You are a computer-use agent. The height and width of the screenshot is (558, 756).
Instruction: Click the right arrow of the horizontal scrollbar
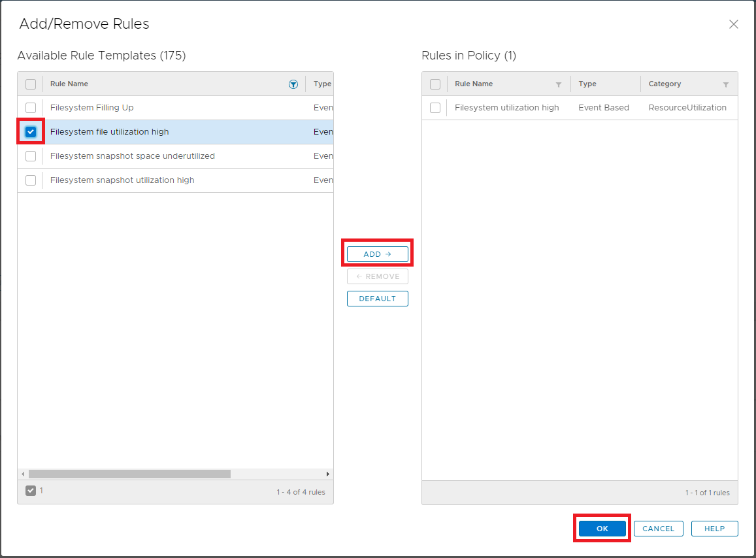[x=328, y=474]
